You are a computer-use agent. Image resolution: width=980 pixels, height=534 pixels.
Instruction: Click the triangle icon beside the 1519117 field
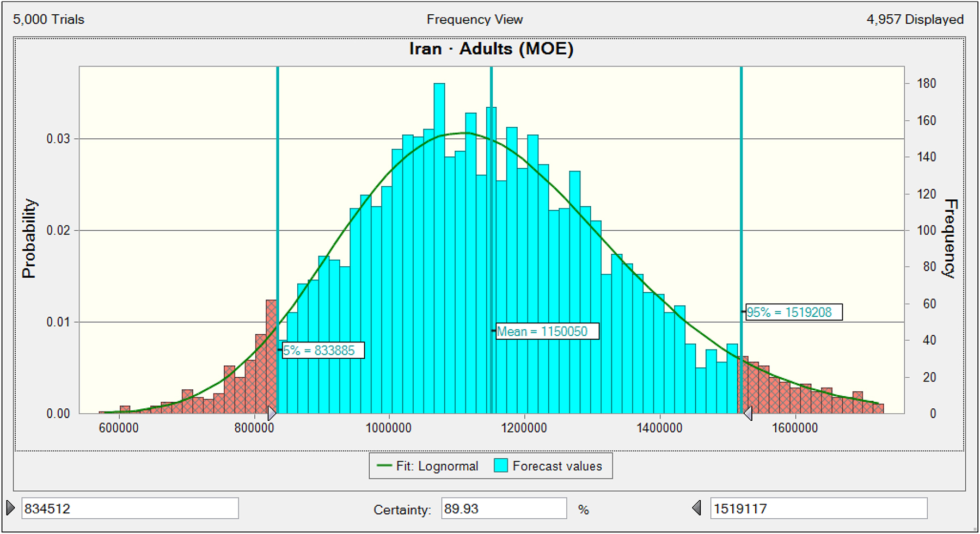[696, 508]
